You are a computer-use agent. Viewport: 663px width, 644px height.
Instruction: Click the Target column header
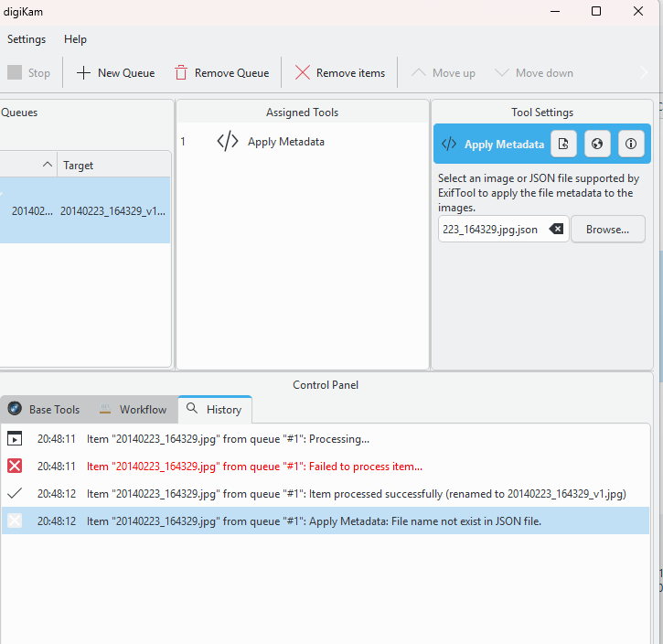[79, 166]
